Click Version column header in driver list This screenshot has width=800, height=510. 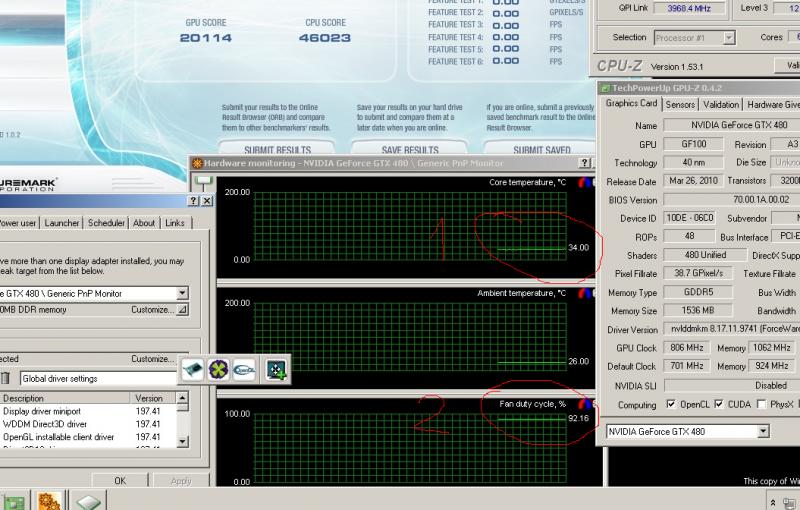click(153, 398)
